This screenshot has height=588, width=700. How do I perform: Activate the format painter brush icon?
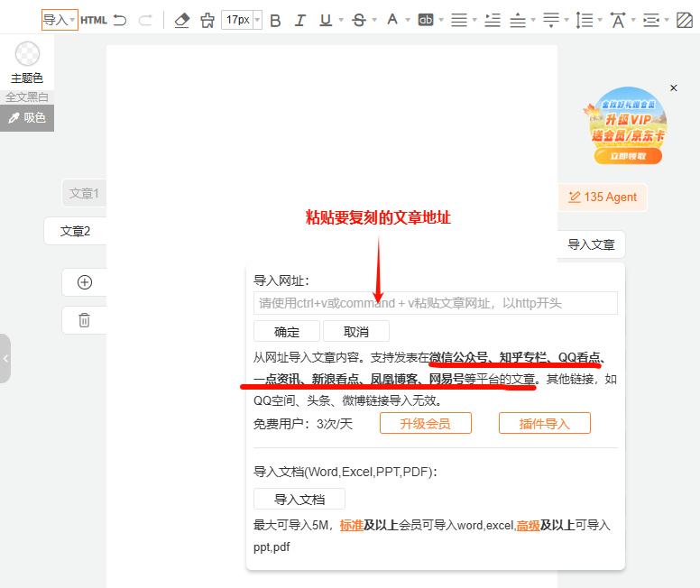tap(207, 20)
